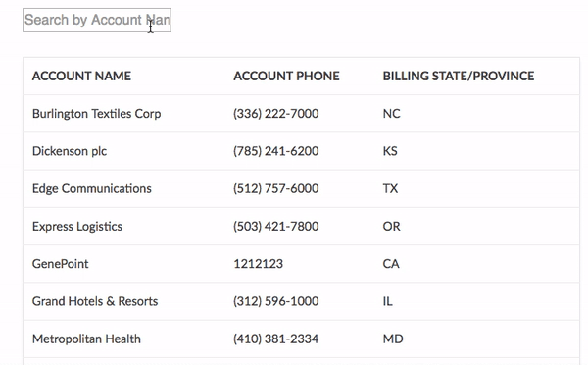
Task: Click the OR billing state cell
Action: [x=391, y=226]
